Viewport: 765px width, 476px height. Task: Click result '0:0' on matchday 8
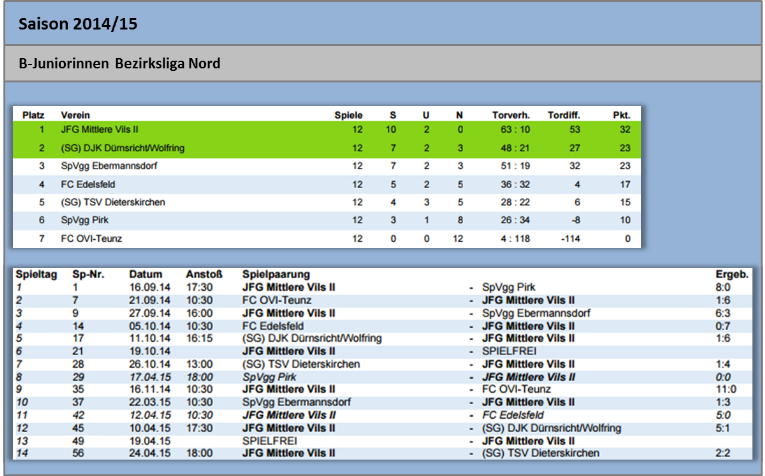[x=723, y=377]
